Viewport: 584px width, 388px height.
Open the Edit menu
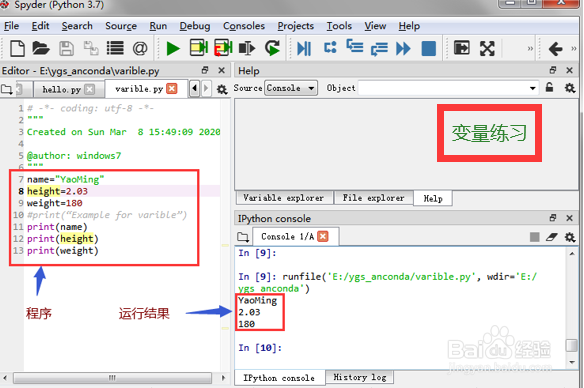pyautogui.click(x=40, y=26)
